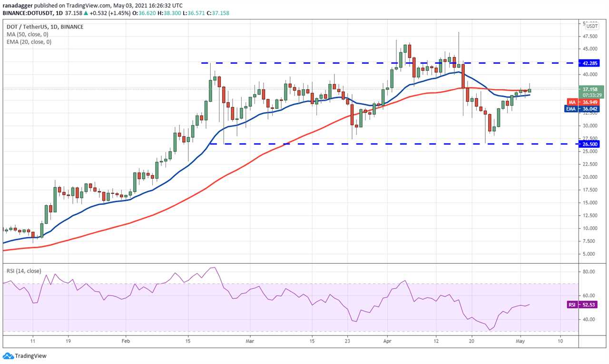Click the May label on the time axis
Viewport: 609px width, 364px height.
pyautogui.click(x=521, y=341)
